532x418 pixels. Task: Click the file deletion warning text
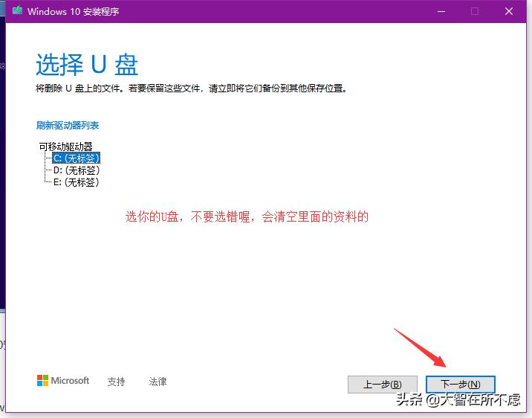pos(192,89)
